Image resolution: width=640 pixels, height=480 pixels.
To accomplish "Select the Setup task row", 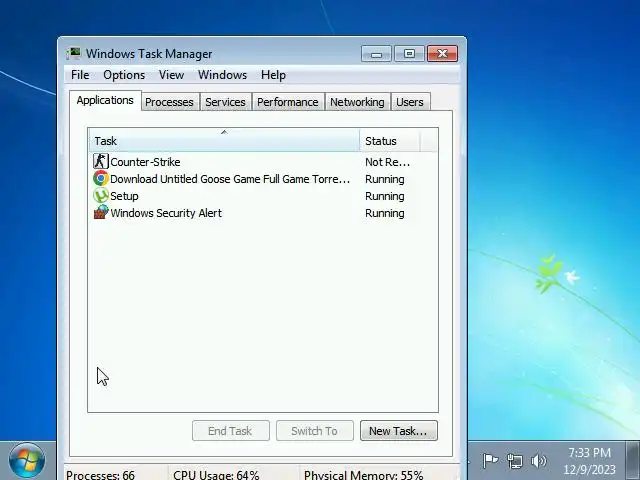I will 263,196.
